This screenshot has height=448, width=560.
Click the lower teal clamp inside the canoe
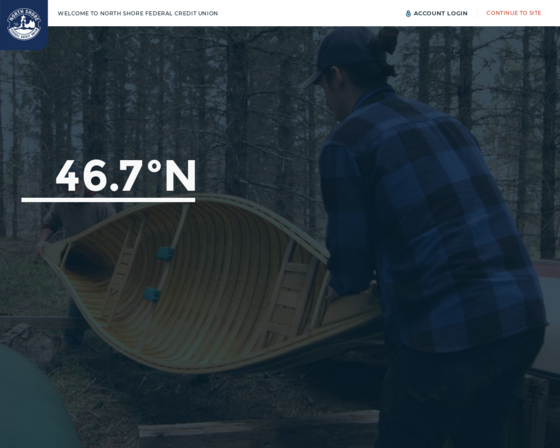[152, 295]
